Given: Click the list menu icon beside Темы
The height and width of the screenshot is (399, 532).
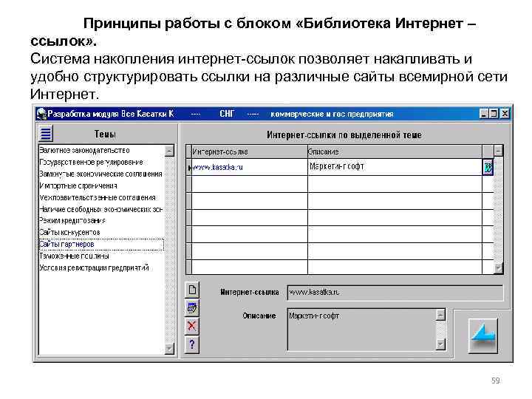Looking at the screenshot, I should 46,133.
